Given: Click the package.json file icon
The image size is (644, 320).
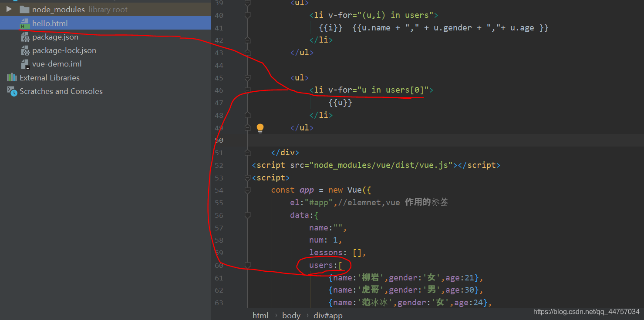Looking at the screenshot, I should coord(25,37).
